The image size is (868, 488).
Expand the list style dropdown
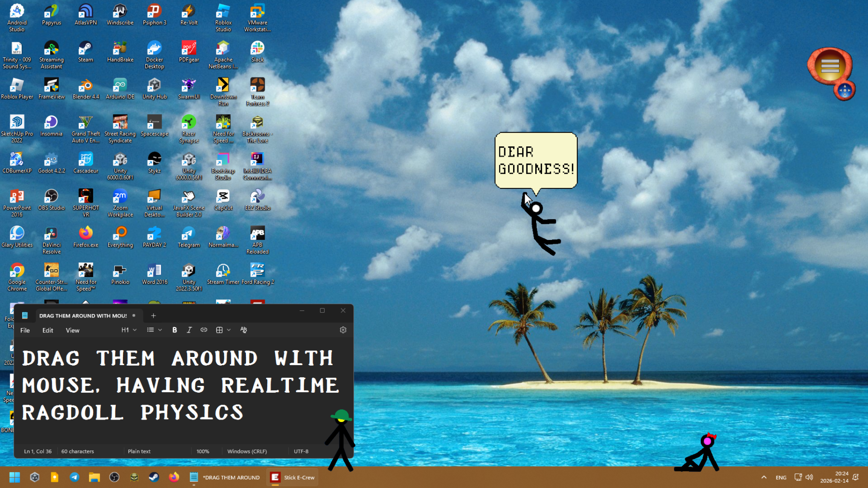click(x=154, y=330)
